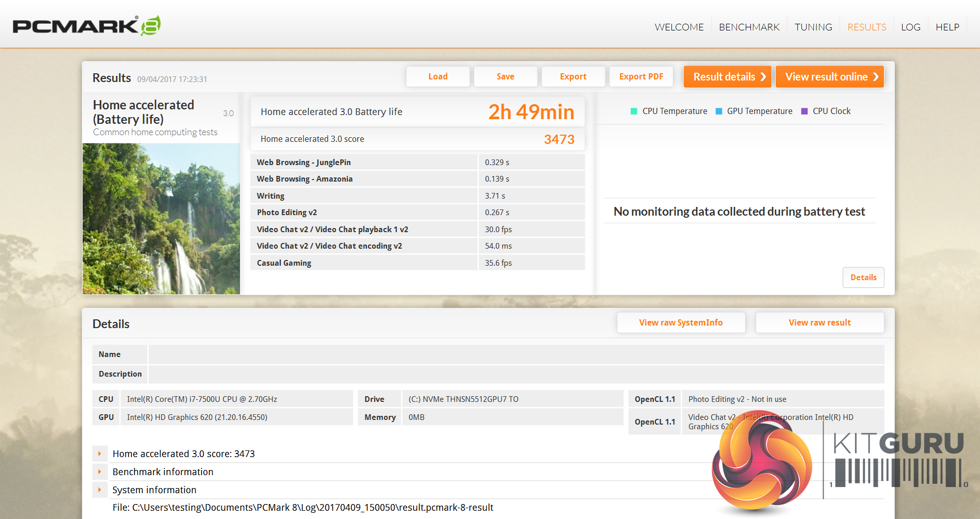
Task: Select the Photo Editing v2 row
Action: pyautogui.click(x=417, y=213)
